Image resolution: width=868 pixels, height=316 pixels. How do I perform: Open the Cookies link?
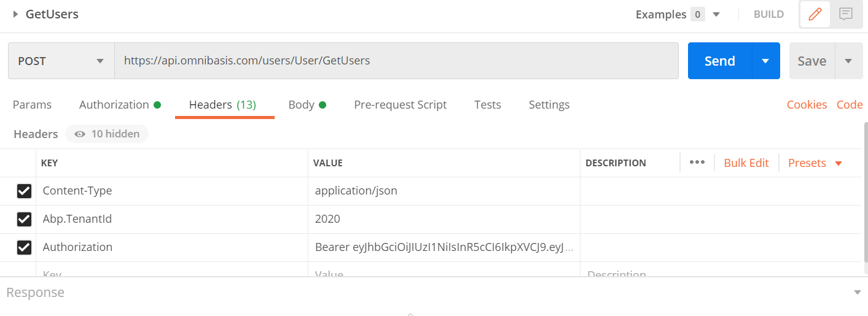tap(807, 105)
